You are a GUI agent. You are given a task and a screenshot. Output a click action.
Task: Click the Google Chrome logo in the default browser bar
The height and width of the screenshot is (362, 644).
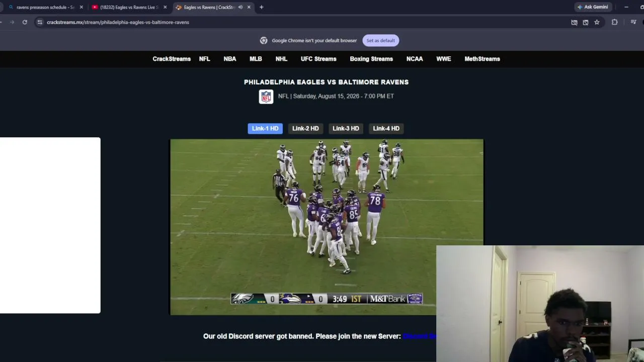tap(264, 41)
